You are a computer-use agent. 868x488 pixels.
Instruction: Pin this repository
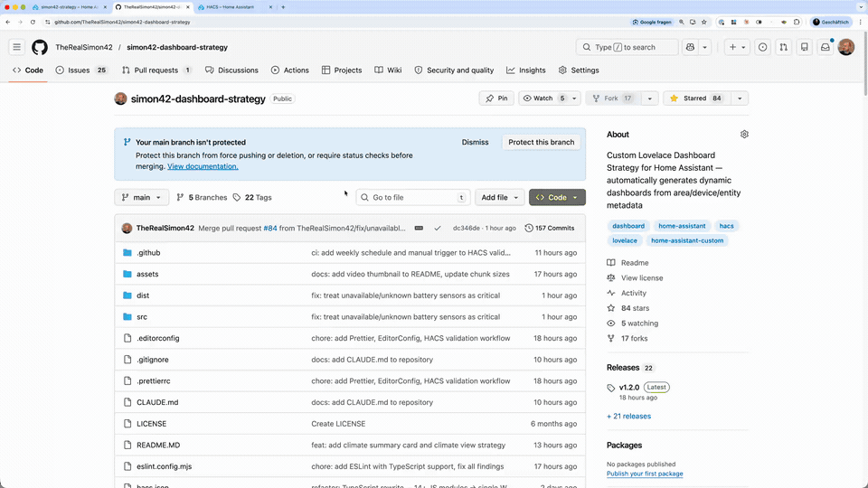496,99
